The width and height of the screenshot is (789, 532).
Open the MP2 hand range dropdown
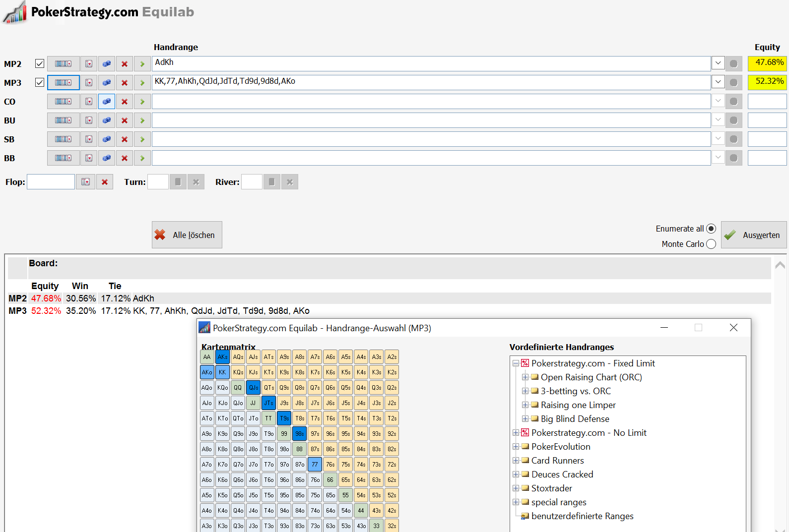pyautogui.click(x=718, y=63)
